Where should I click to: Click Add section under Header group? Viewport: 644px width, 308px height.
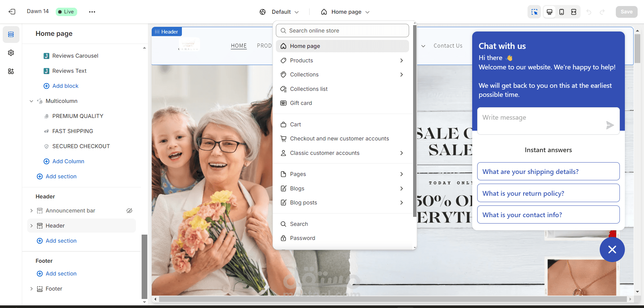[57, 241]
